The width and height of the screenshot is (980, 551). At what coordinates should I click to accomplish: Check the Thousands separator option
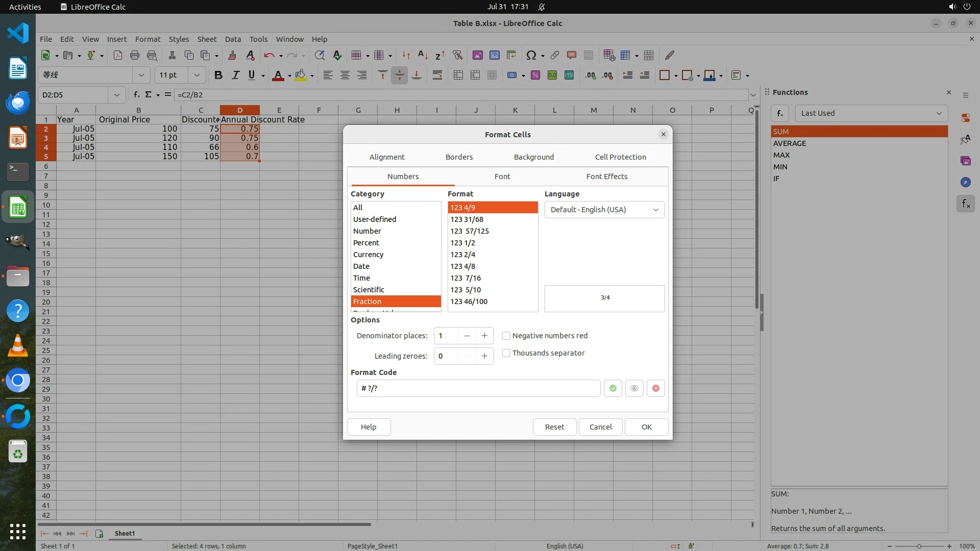[x=506, y=353]
